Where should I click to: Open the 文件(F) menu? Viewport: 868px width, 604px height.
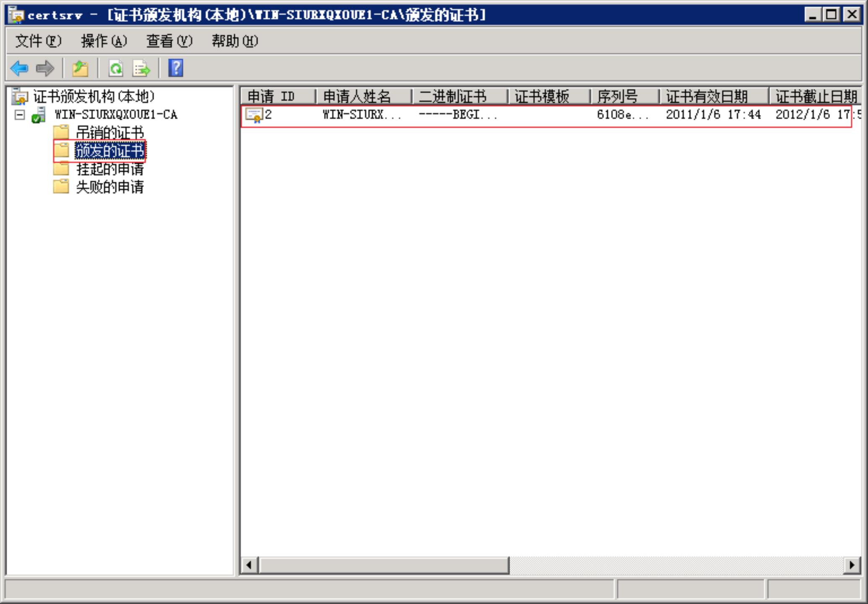(38, 41)
